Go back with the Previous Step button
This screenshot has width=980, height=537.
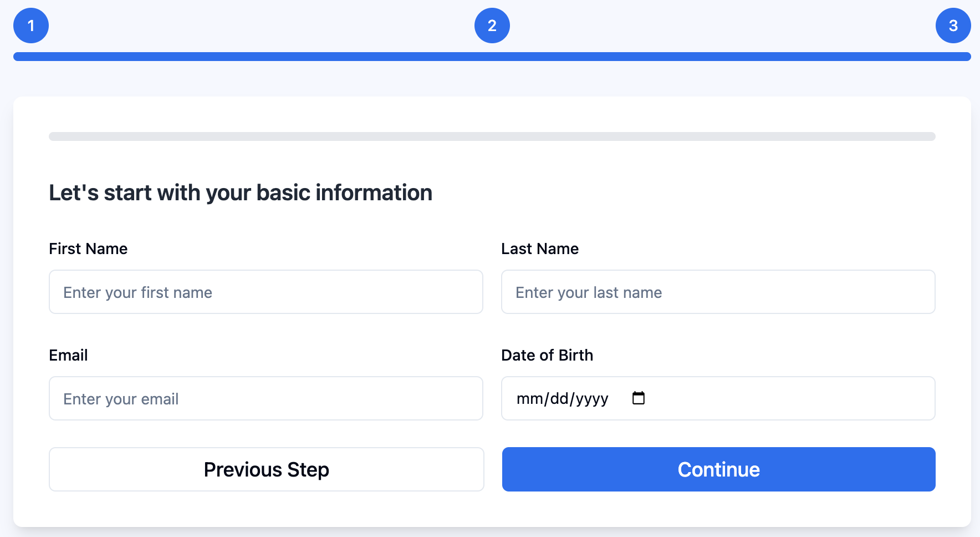[266, 469]
